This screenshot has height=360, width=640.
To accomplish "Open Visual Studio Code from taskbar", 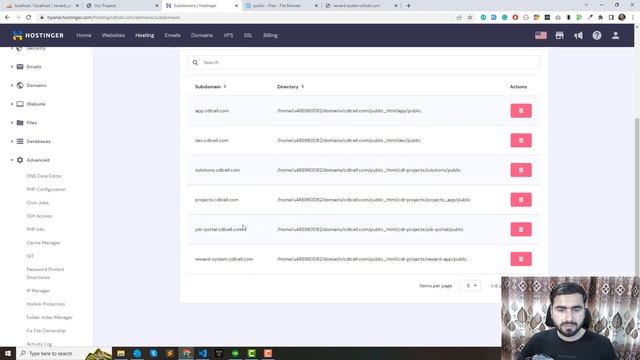I will [x=203, y=353].
